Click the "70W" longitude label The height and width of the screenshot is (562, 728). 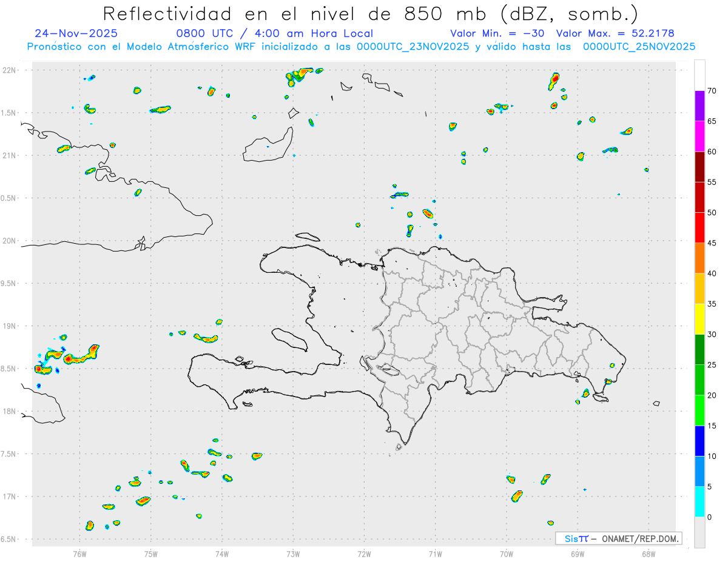[x=507, y=554]
